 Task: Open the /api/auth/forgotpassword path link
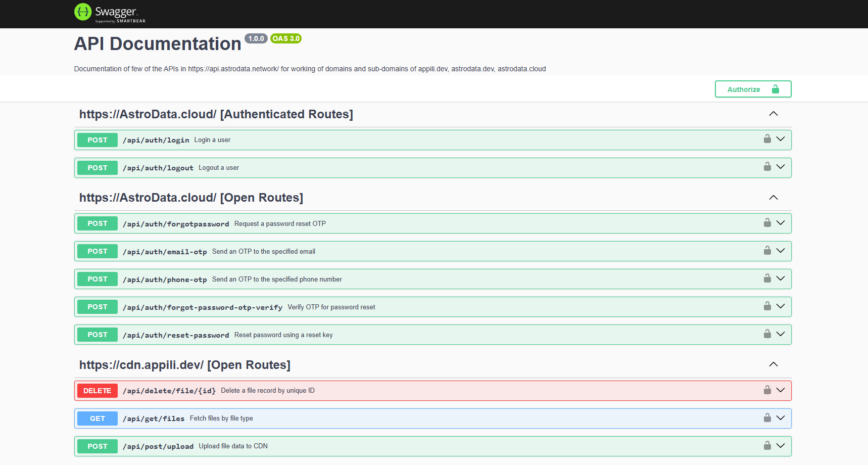click(176, 224)
